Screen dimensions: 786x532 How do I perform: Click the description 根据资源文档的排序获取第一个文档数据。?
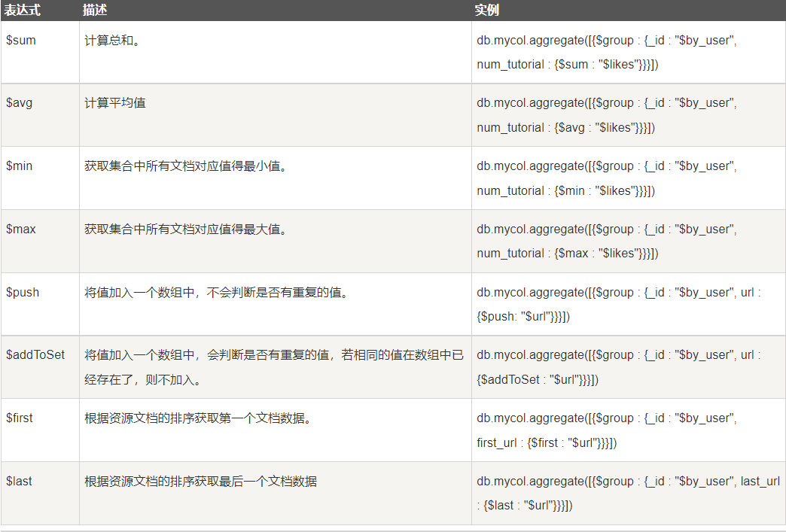pos(199,418)
